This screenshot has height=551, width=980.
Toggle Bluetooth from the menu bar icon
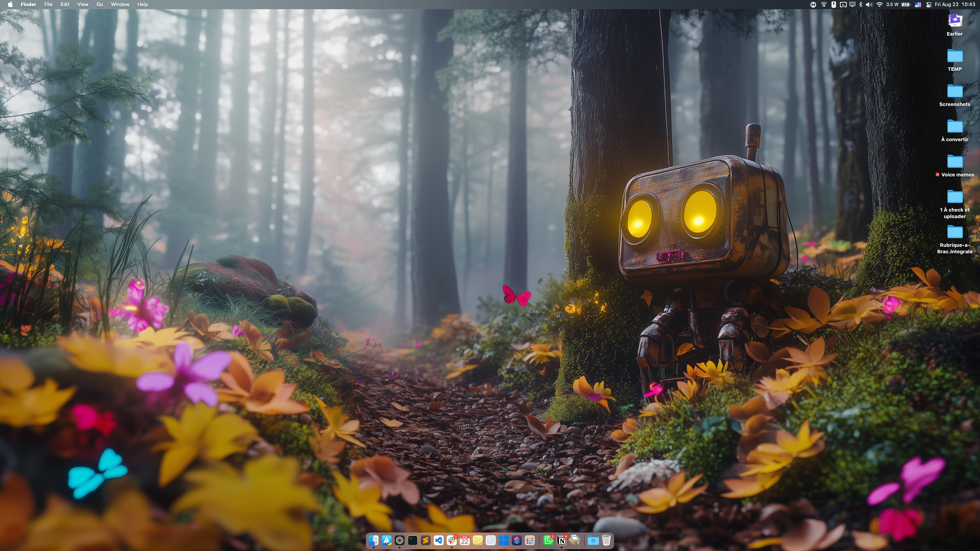click(861, 5)
